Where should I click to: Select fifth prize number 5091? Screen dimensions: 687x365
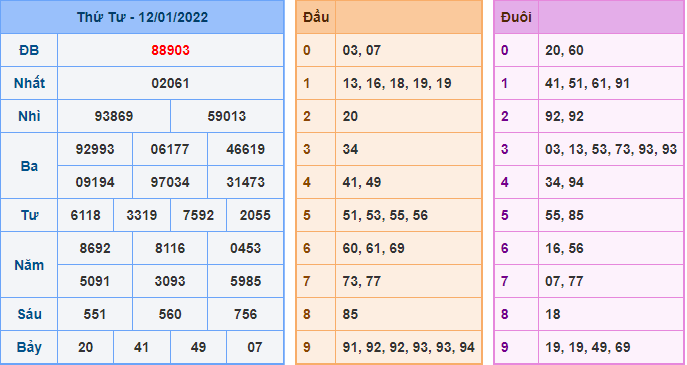[x=95, y=281]
